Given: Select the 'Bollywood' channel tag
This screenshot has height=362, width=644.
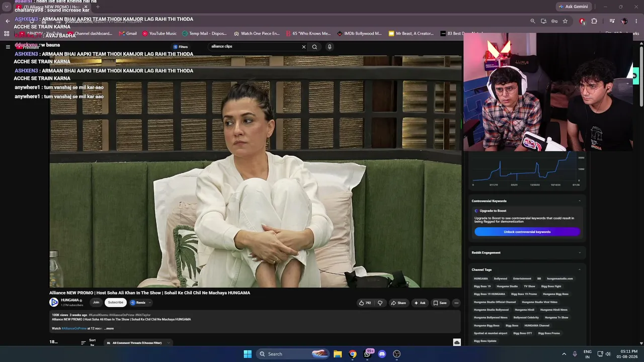Looking at the screenshot, I should click(501, 279).
